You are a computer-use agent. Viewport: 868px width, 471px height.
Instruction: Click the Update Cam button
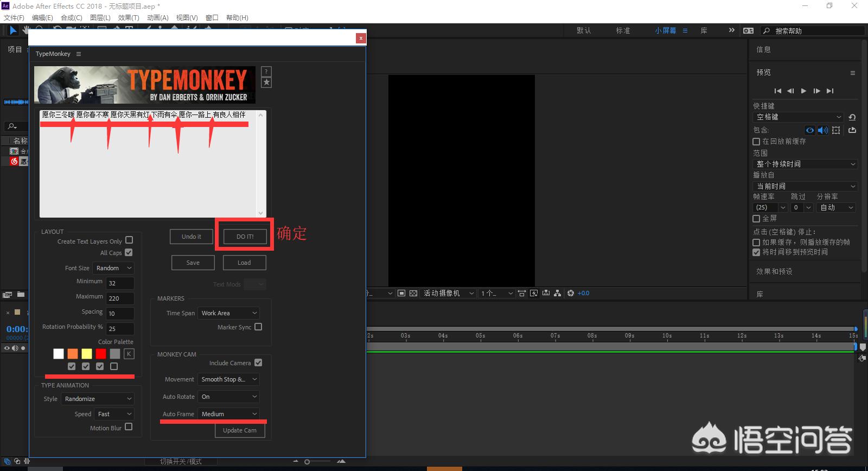coord(240,430)
